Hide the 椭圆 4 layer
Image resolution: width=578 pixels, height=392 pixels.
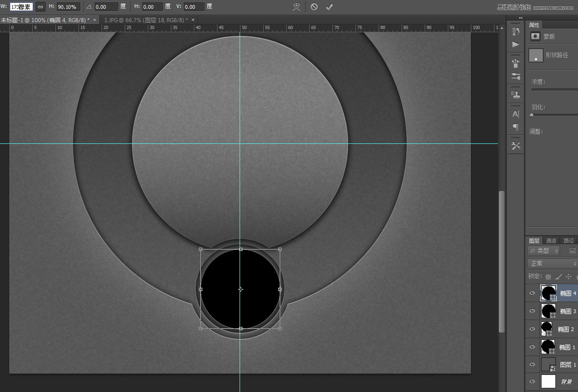[532, 293]
